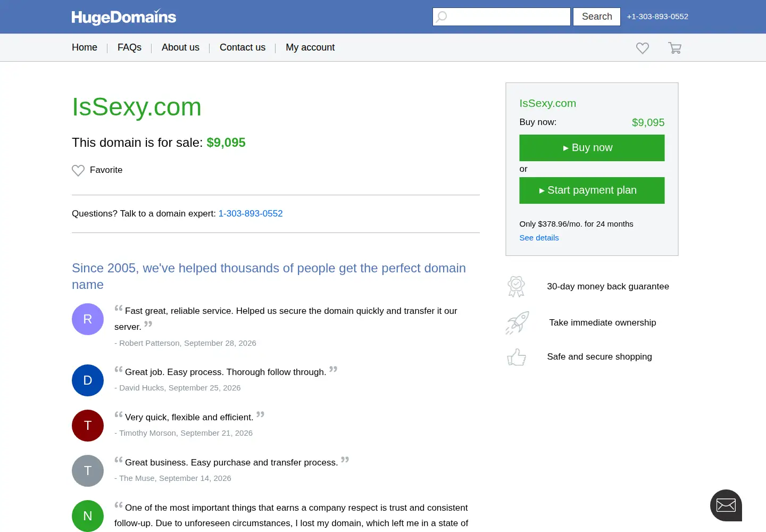Click the HugeDomains logo
This screenshot has height=532, width=766.
(x=124, y=17)
